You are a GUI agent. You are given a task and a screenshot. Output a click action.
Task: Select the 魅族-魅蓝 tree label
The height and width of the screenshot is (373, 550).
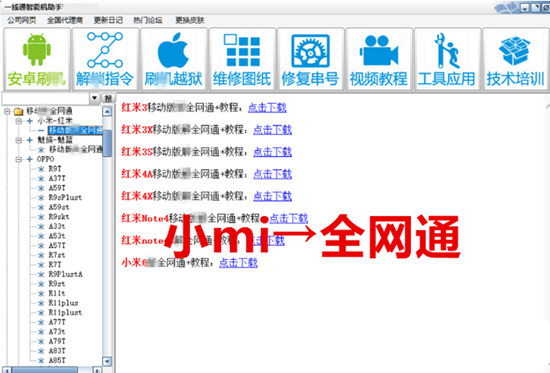tap(55, 140)
